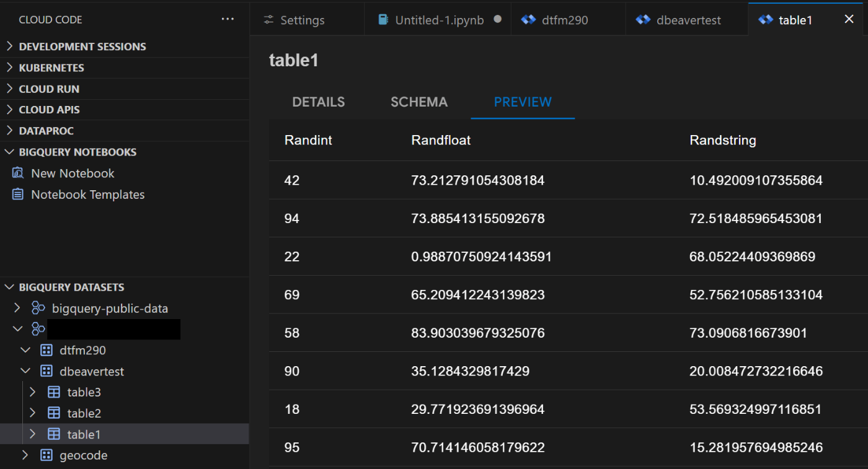Viewport: 868px width, 469px height.
Task: Click the Randstring column header
Action: (723, 141)
